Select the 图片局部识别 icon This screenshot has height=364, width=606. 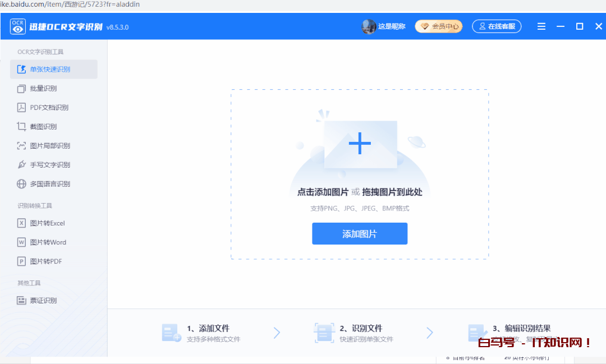coord(21,146)
